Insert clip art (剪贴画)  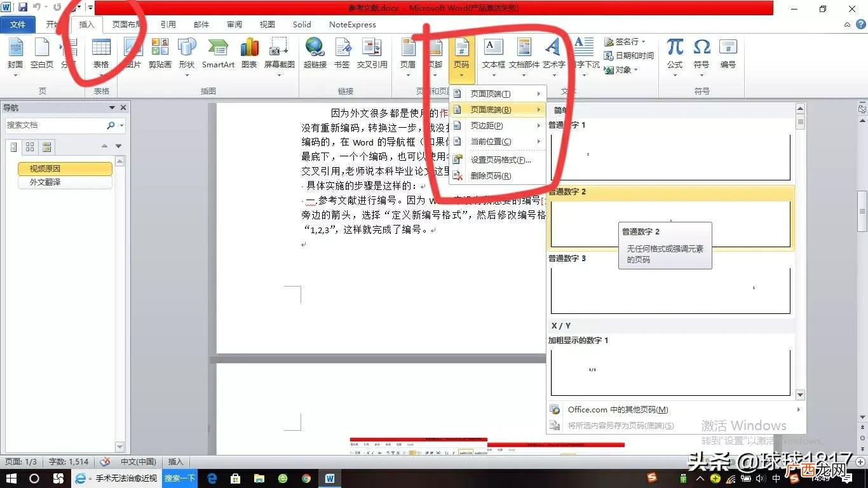(160, 54)
